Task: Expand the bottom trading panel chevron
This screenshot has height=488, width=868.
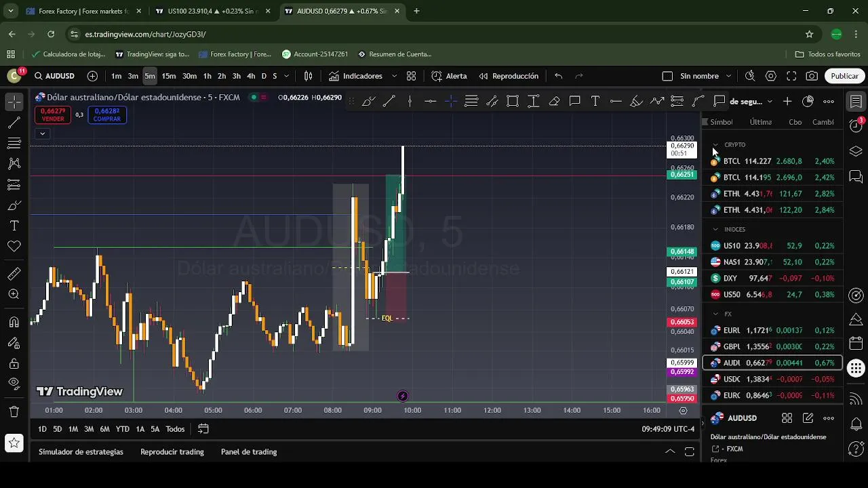Action: click(670, 451)
